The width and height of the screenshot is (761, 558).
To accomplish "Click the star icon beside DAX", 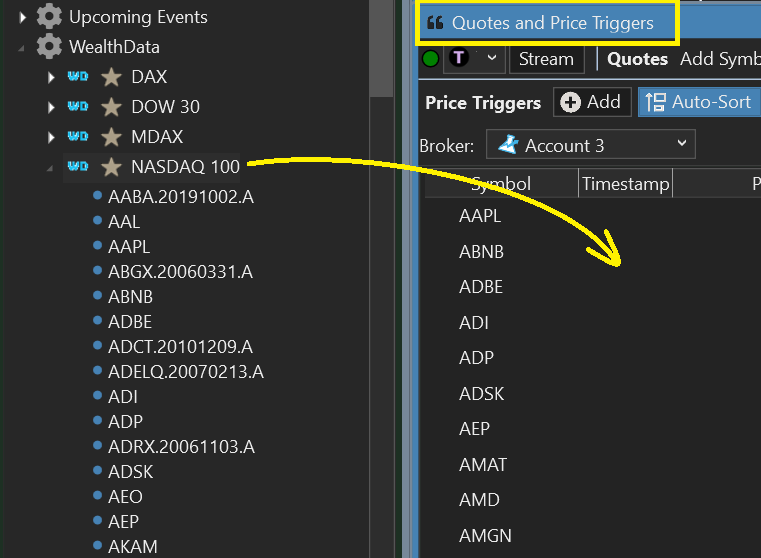I will pyautogui.click(x=111, y=77).
